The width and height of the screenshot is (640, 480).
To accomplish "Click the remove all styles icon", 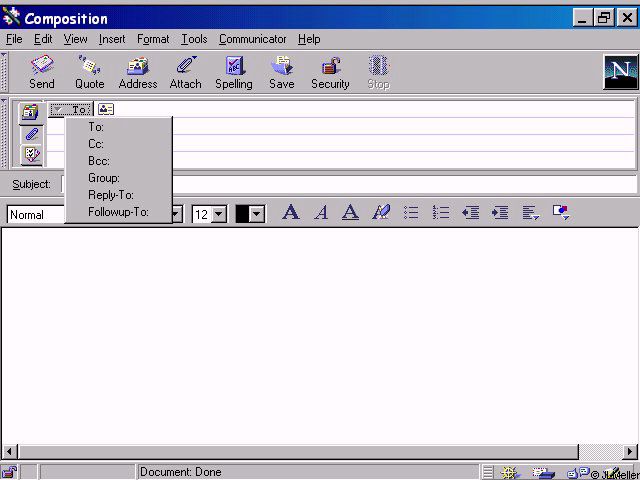I will 381,212.
